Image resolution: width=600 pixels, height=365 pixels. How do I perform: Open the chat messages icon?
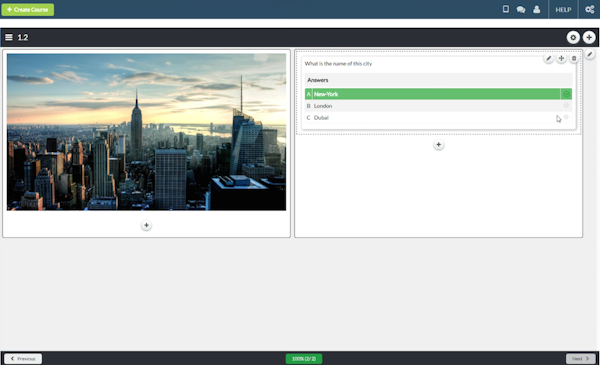coord(521,10)
